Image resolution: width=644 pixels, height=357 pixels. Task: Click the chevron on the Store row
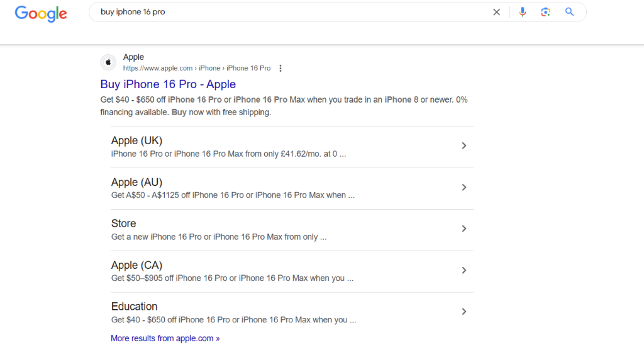[464, 229]
